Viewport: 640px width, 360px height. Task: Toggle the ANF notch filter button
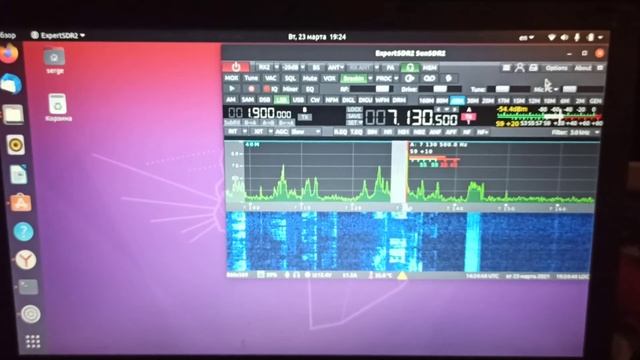point(435,132)
